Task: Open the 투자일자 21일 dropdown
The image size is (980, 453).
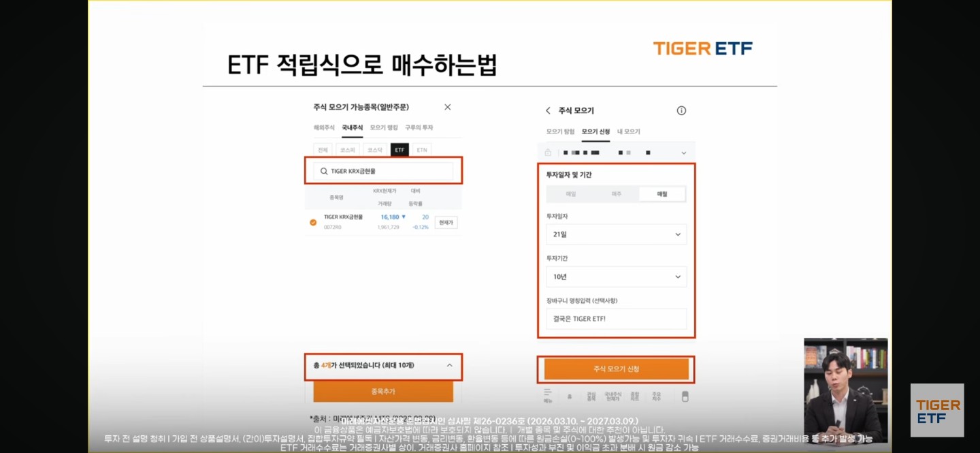Action: [x=616, y=234]
